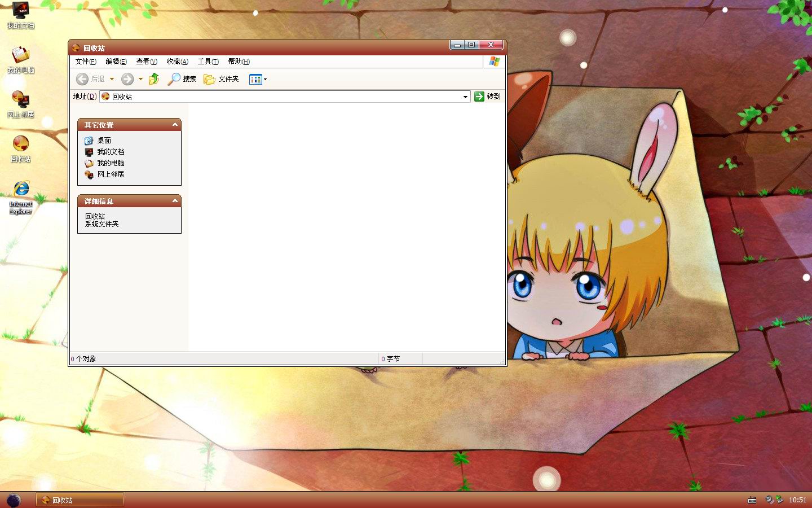
Task: Click the first (gray) system tray icon
Action: tap(769, 500)
